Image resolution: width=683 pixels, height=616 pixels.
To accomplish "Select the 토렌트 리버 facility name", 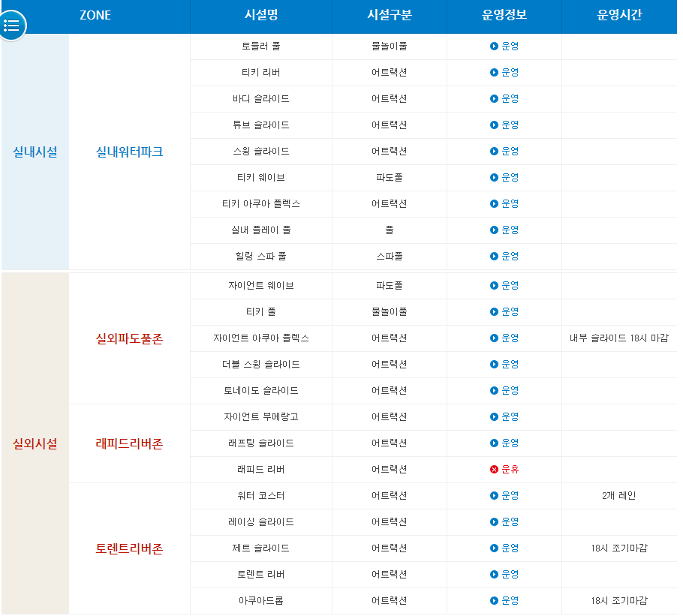I will 261,574.
